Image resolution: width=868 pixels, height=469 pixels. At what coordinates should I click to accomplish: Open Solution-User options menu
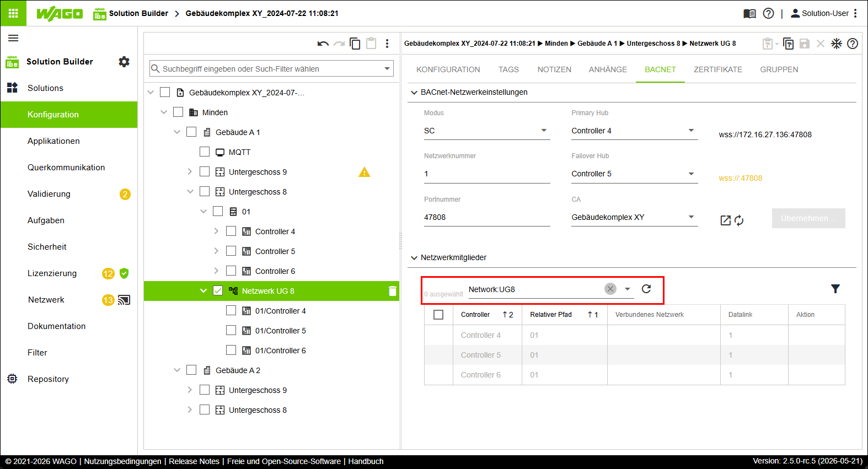tap(855, 13)
